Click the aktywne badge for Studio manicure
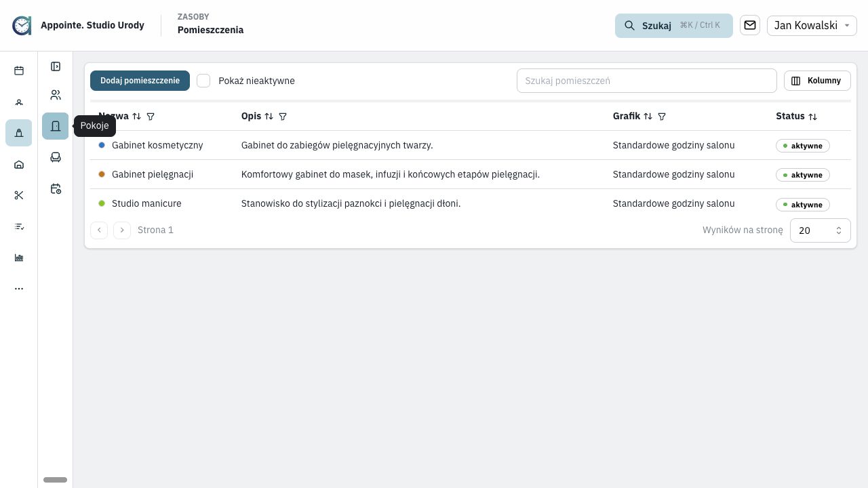Image resolution: width=868 pixels, height=488 pixels. pos(803,205)
